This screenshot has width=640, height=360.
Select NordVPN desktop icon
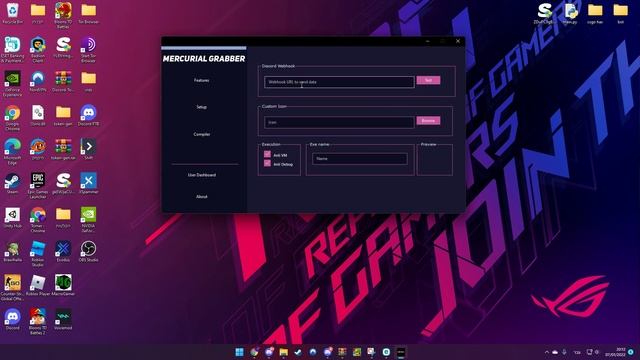pyautogui.click(x=38, y=81)
